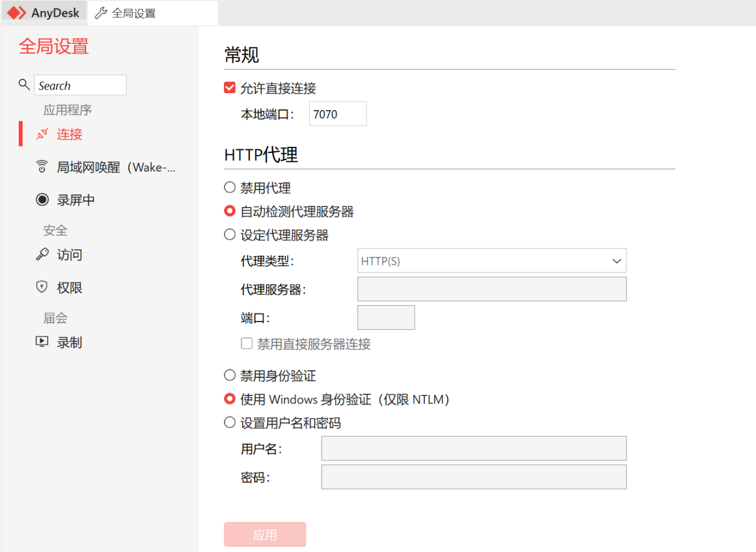Click the search magnifier icon
Screen dimensions: 756x552
(24, 85)
